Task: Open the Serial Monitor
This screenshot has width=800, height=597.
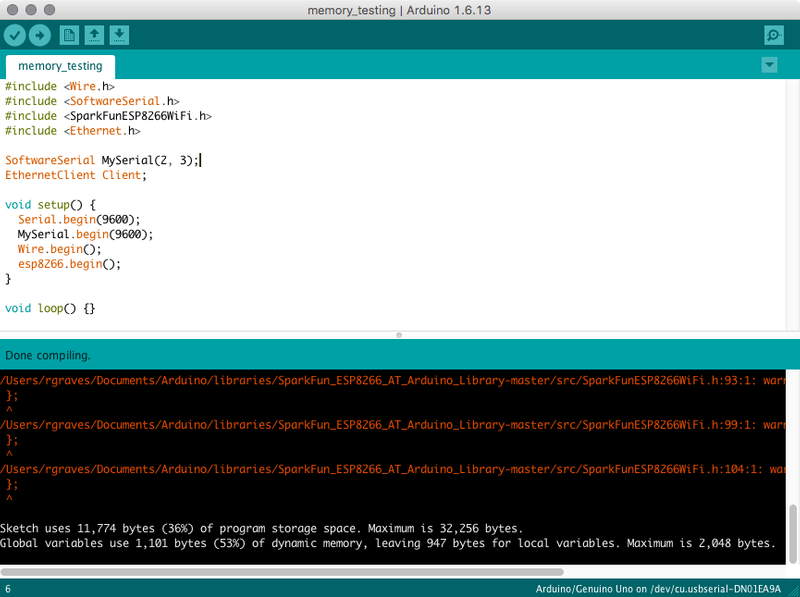Action: [772, 35]
